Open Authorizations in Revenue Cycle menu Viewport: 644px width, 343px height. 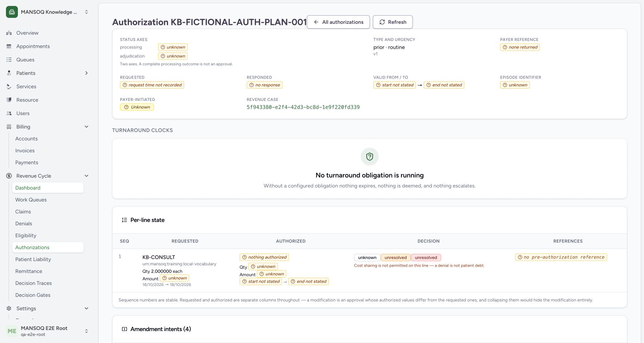[48, 247]
